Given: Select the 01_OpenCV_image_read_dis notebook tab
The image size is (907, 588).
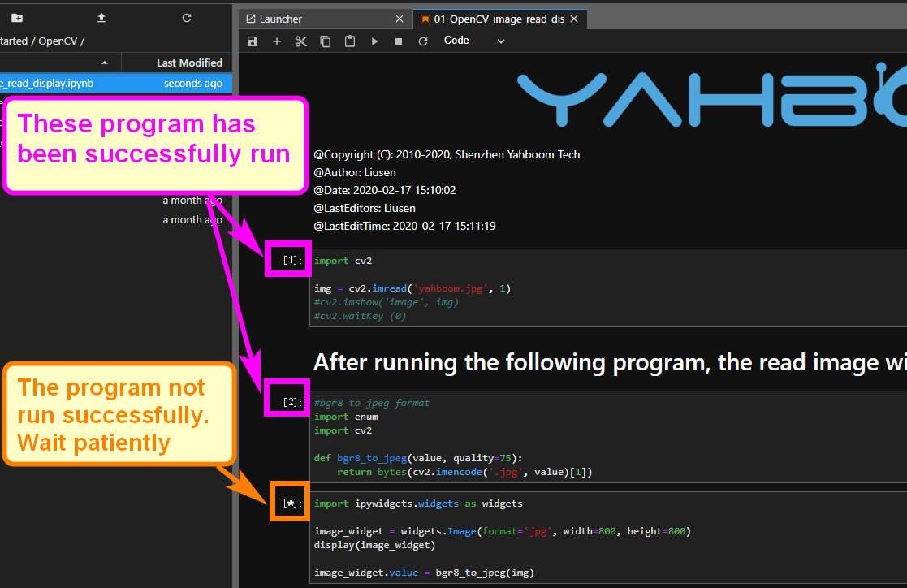Looking at the screenshot, I should tap(492, 19).
